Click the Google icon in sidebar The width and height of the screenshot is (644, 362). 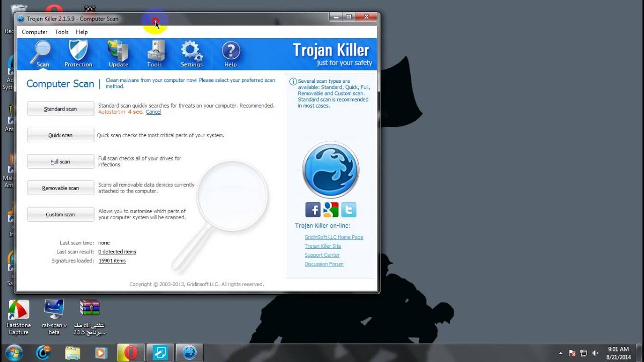331,210
